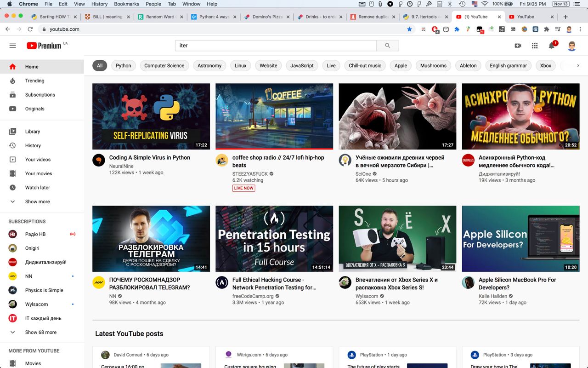Open coffee shop radio thumbnail
Image resolution: width=588 pixels, height=368 pixels.
click(x=274, y=116)
